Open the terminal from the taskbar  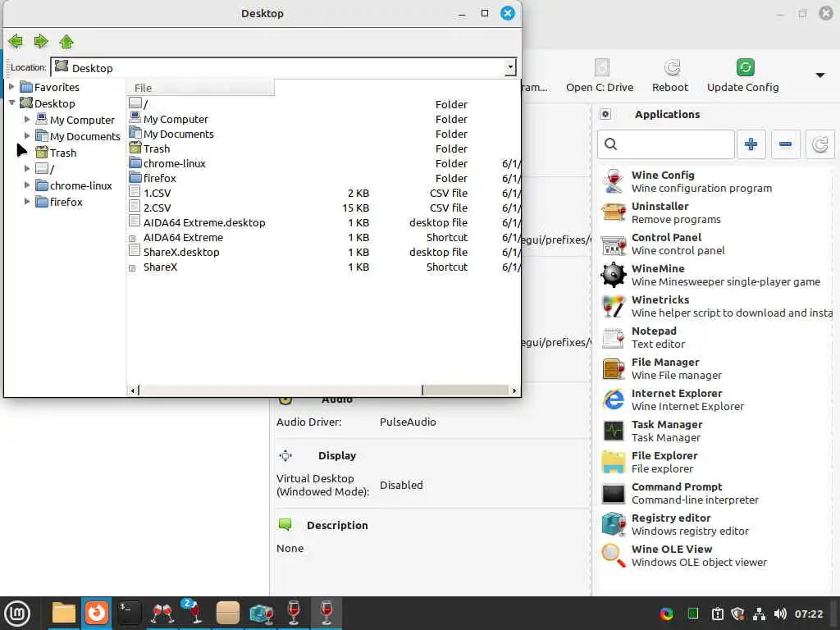tap(129, 613)
